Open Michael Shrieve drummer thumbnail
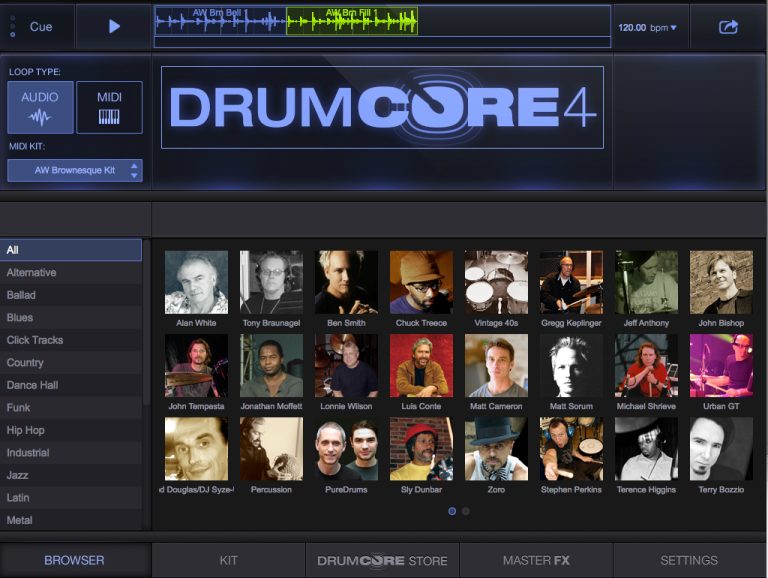 click(647, 365)
